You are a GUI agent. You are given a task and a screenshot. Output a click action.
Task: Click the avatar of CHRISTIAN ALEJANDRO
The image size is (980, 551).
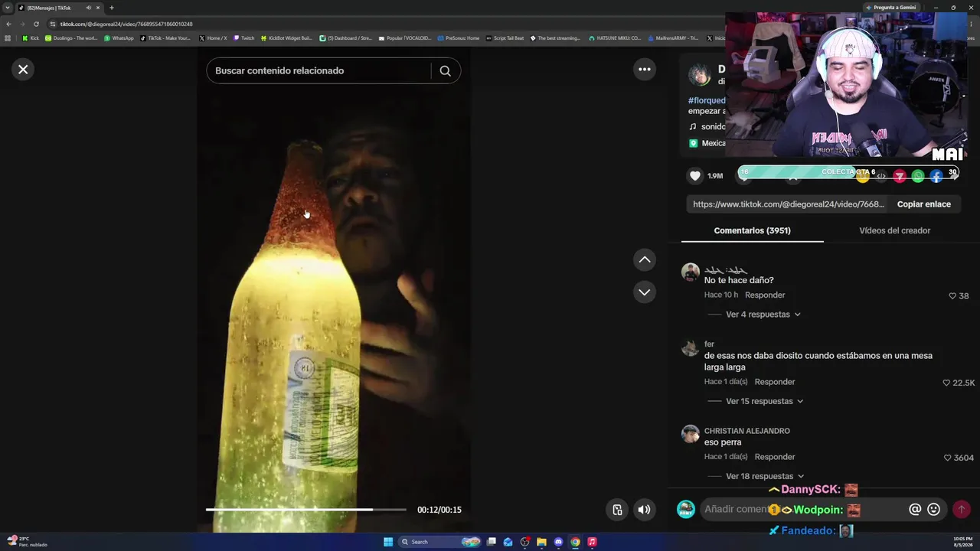(x=691, y=434)
